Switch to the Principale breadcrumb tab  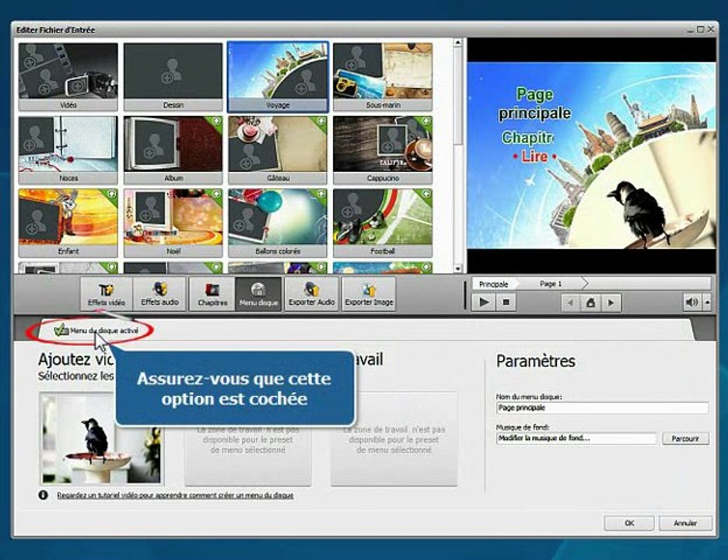point(493,284)
